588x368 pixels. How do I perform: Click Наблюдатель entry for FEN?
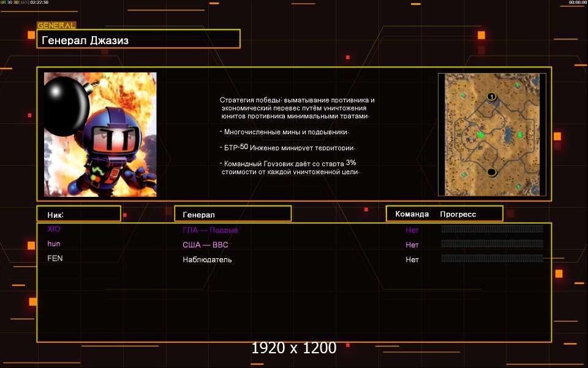(207, 259)
